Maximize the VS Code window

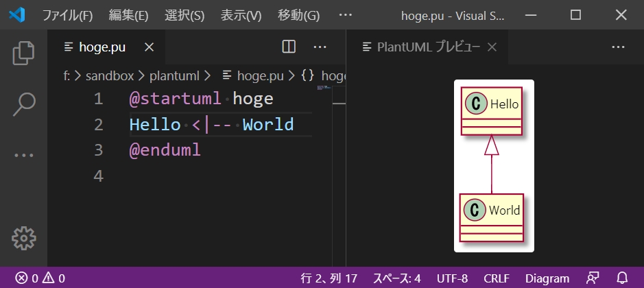(x=576, y=15)
